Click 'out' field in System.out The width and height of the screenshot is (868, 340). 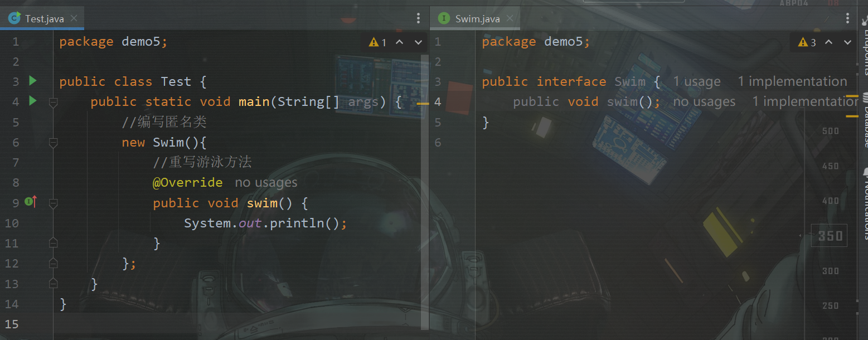click(250, 223)
